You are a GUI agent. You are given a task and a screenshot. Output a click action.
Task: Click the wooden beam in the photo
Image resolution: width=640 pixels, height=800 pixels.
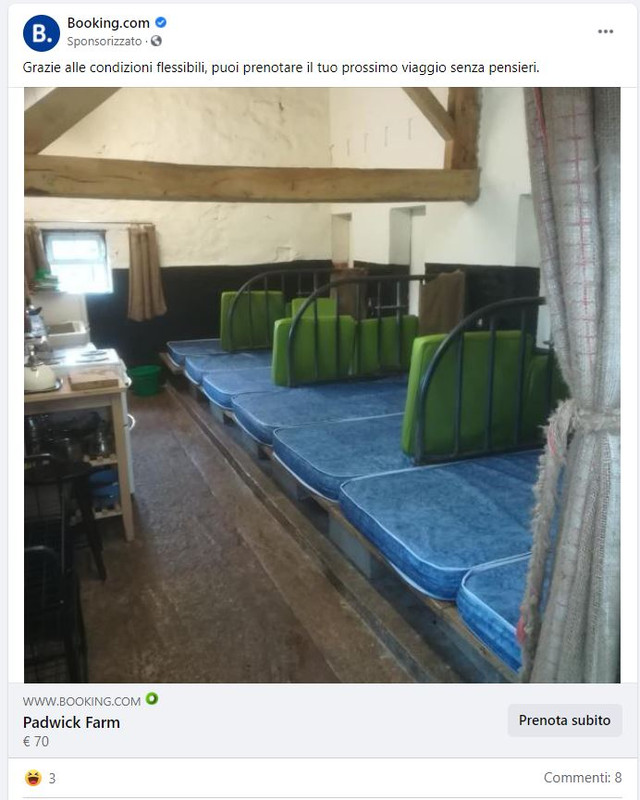(x=252, y=178)
